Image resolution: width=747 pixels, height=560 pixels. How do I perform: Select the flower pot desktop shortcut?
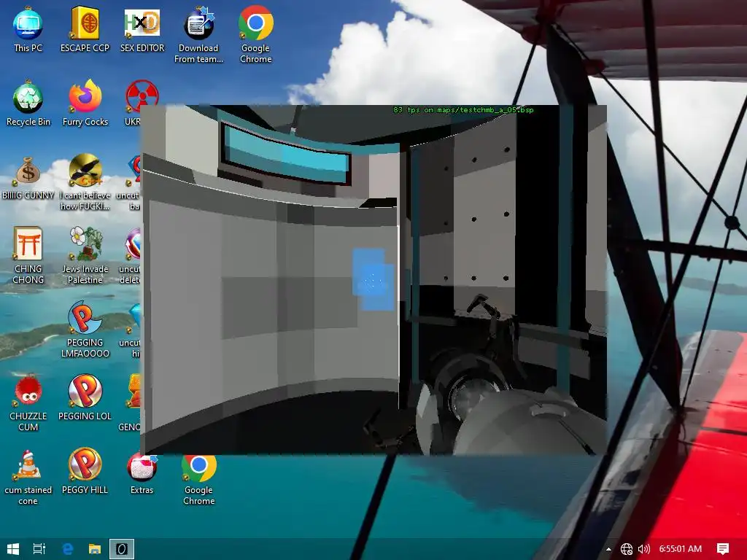[85, 256]
